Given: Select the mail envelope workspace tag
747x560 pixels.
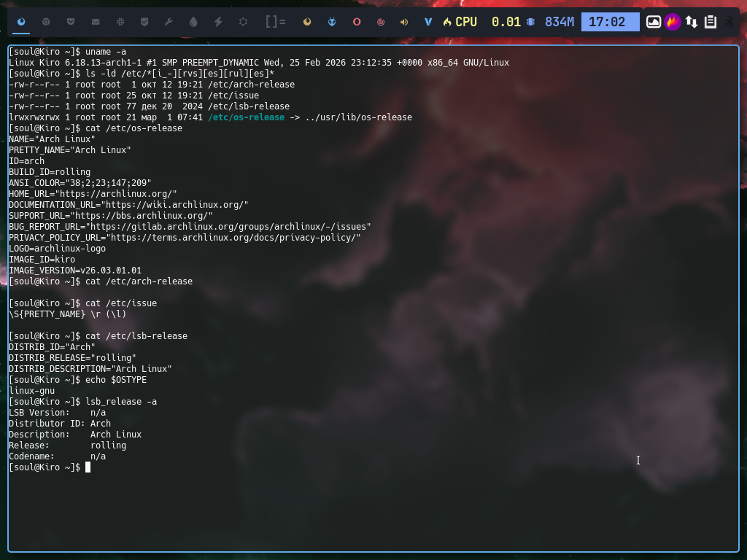Looking at the screenshot, I should (96, 22).
